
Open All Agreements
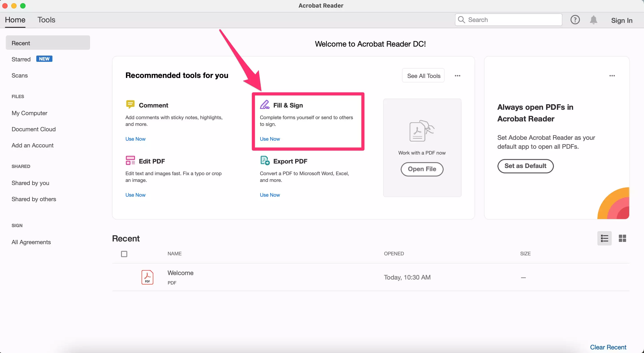31,242
